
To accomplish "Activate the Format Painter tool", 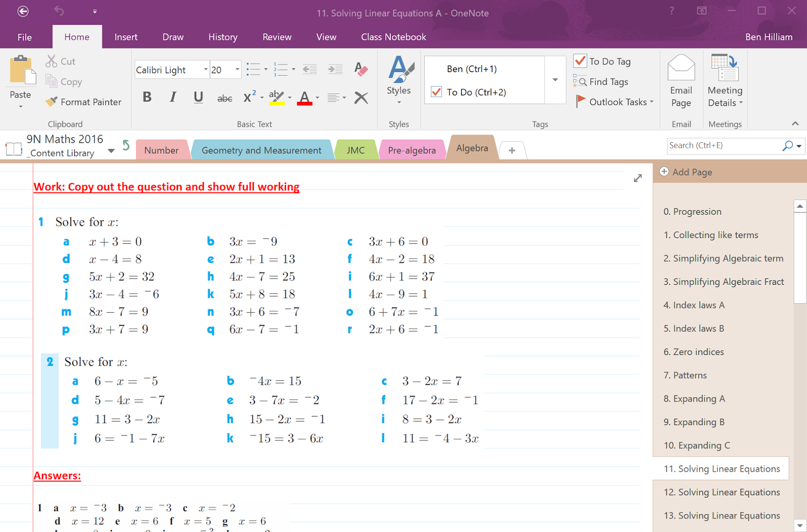I will (x=84, y=101).
